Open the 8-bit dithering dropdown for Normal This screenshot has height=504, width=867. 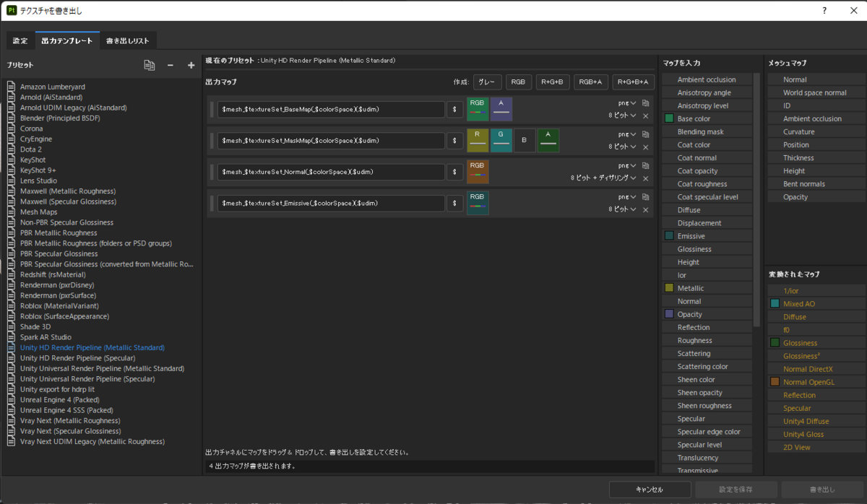tap(603, 178)
